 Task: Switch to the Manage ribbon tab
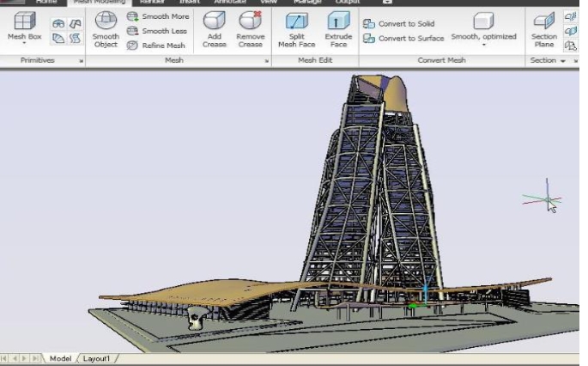307,2
